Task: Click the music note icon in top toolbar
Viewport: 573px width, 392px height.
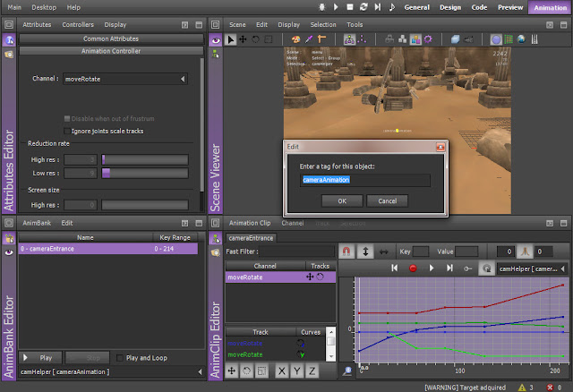Action: (x=392, y=6)
